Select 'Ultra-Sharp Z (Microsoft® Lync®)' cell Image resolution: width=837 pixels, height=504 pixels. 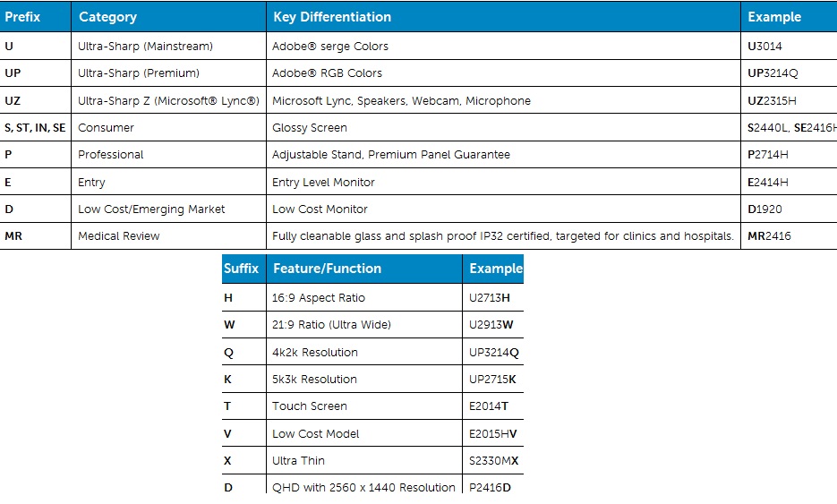pos(168,101)
